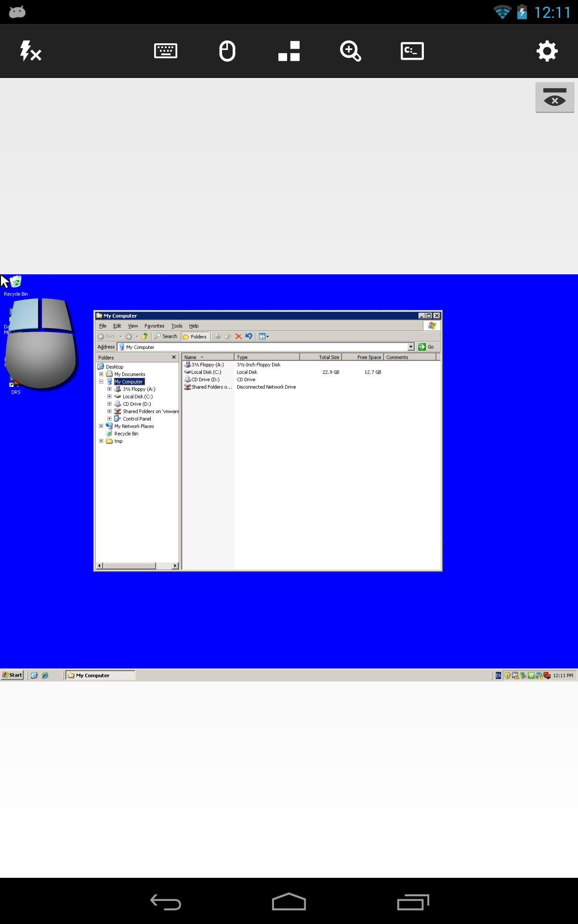Expand Local Disk (C:) tree node
Image resolution: width=578 pixels, height=924 pixels.
(x=109, y=397)
